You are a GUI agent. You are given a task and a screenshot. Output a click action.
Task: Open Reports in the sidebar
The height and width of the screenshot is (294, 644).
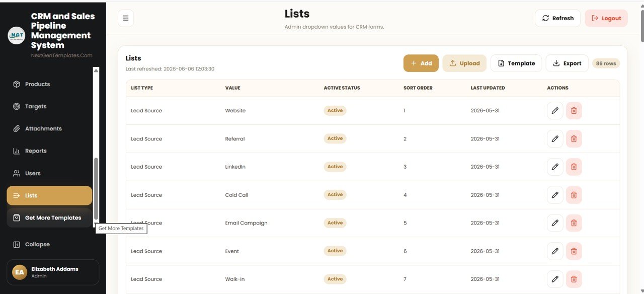click(49, 151)
